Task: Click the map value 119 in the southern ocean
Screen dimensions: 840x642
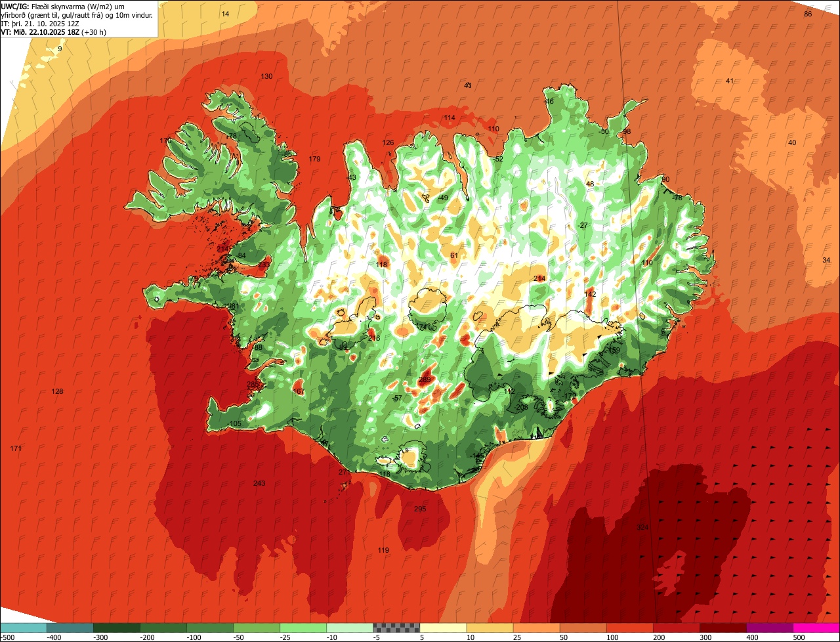Action: 384,550
